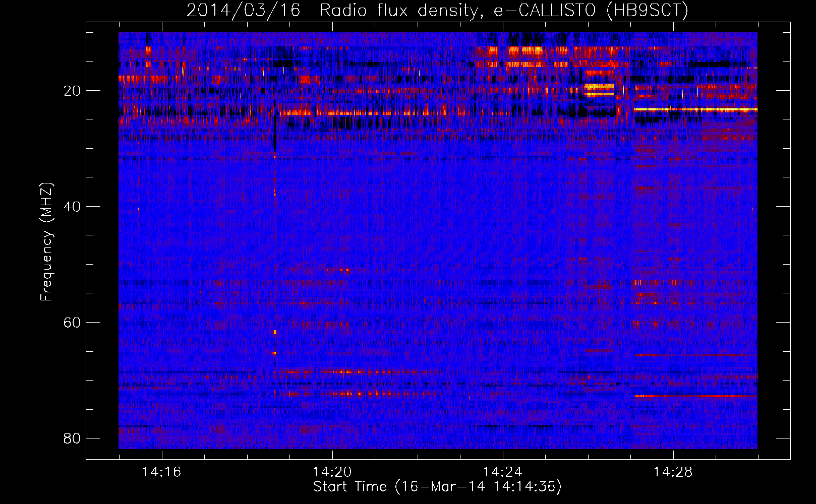Screen dimensions: 816x504
Task: Click the 80 MHz frequency tick label
Action: (72, 438)
